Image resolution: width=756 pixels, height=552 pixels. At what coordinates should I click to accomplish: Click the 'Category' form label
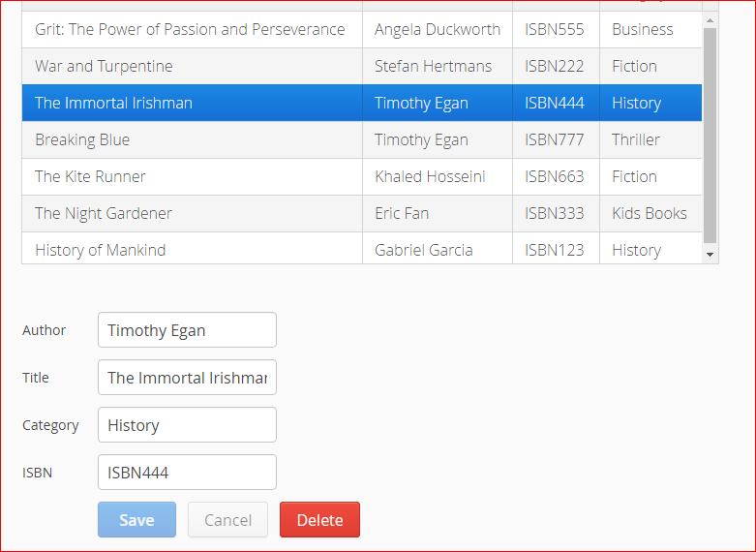tap(50, 425)
